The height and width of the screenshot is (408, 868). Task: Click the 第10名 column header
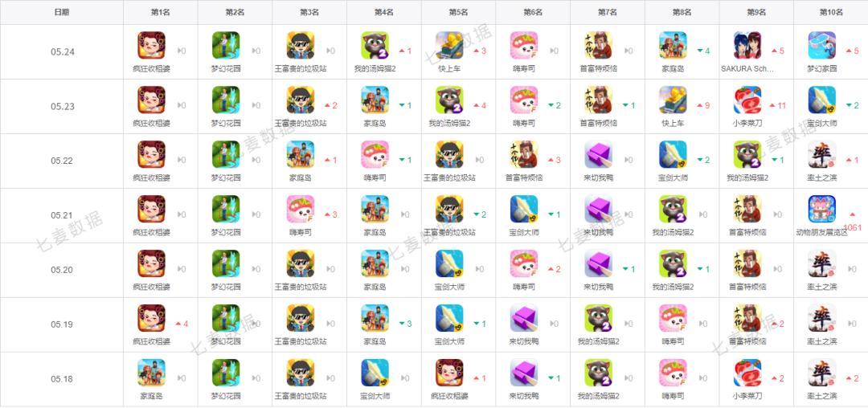click(x=831, y=12)
